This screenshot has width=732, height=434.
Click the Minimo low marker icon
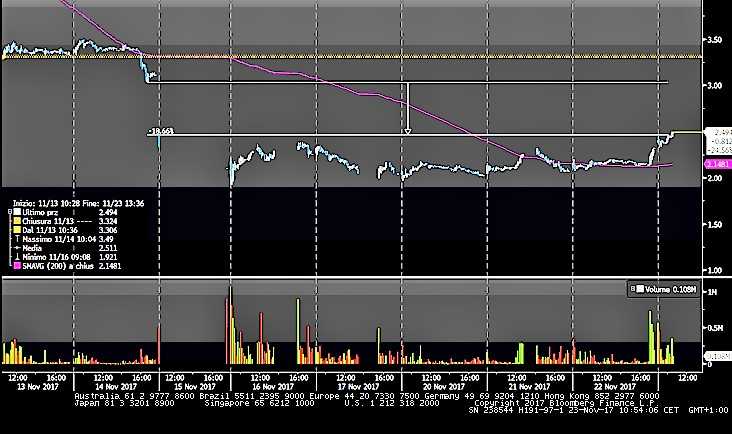pos(18,257)
